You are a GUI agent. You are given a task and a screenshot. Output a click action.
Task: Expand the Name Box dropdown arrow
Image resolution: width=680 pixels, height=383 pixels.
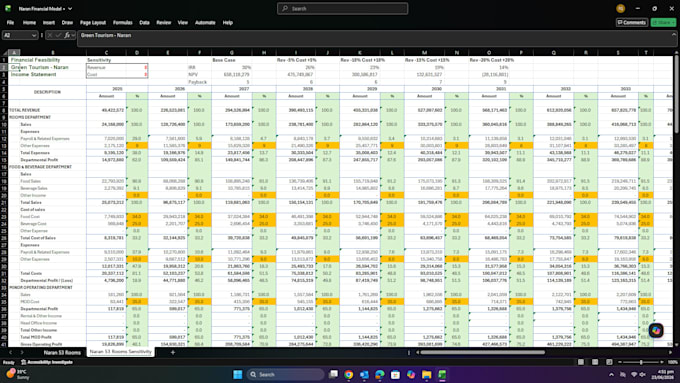coord(34,36)
